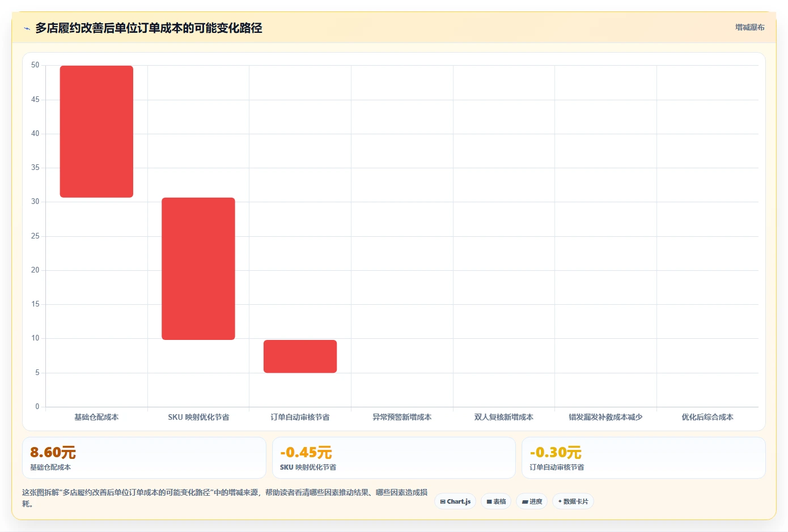Click the y-axis tick label 25

click(x=35, y=236)
